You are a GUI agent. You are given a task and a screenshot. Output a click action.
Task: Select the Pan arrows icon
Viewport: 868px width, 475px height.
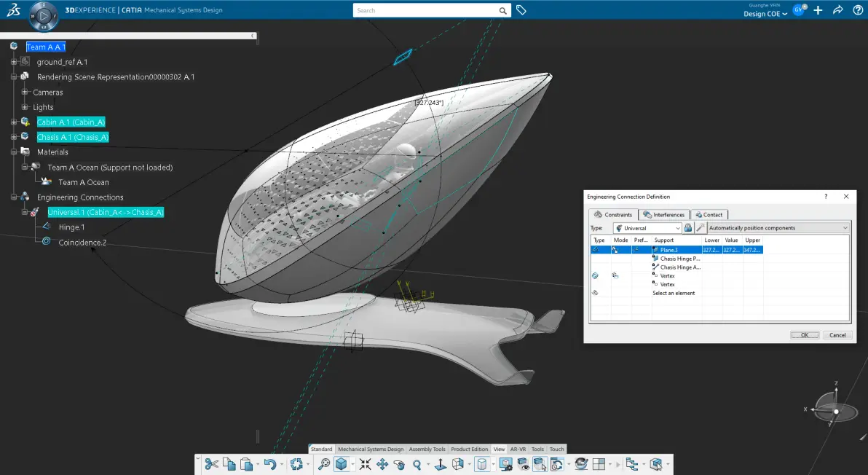[x=382, y=464]
